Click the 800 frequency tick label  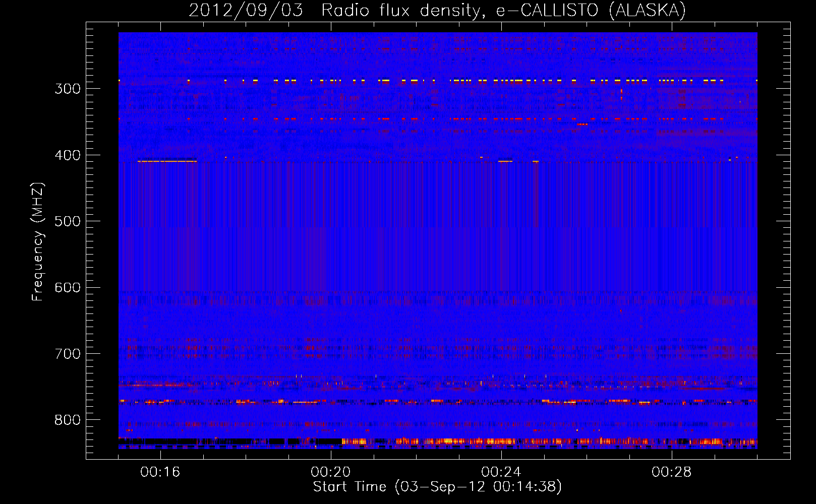[68, 420]
